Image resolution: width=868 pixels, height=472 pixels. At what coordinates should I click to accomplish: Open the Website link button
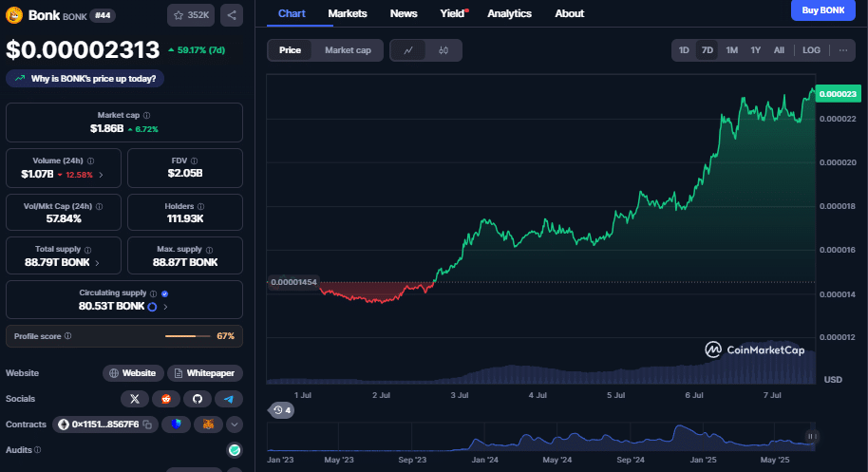click(x=133, y=373)
